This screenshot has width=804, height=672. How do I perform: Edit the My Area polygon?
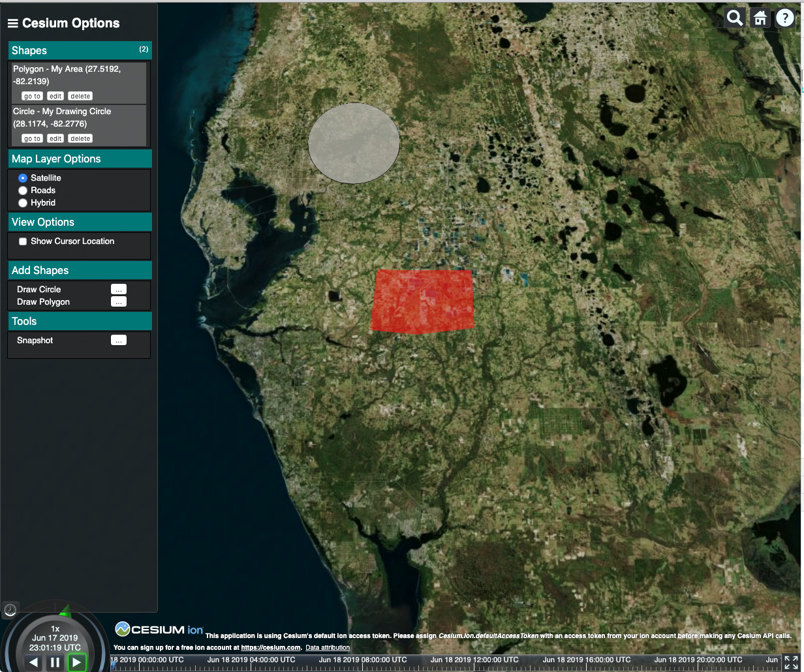pos(55,96)
